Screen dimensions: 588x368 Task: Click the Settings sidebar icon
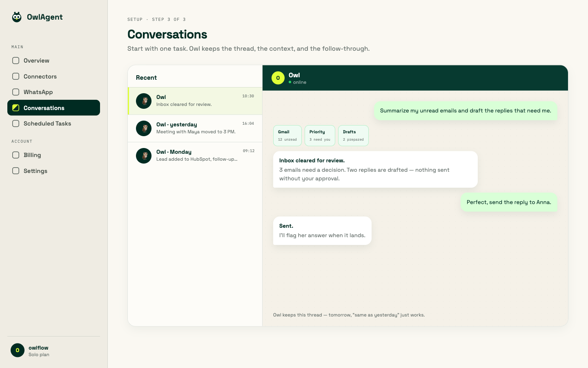16,171
